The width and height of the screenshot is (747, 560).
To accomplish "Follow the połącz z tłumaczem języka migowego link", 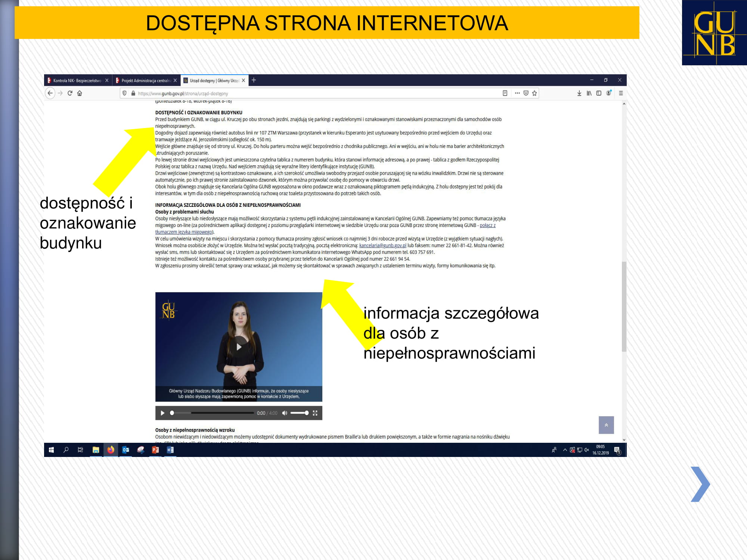I will pyautogui.click(x=487, y=225).
